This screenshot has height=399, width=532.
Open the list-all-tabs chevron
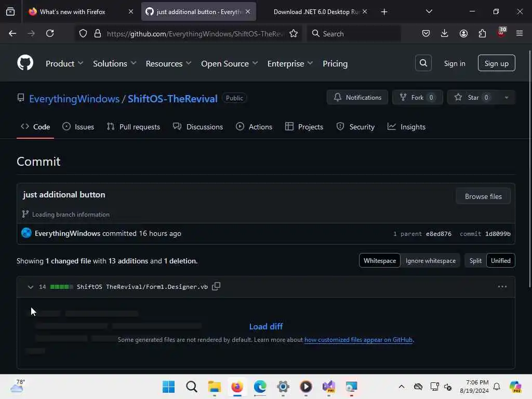tap(429, 11)
